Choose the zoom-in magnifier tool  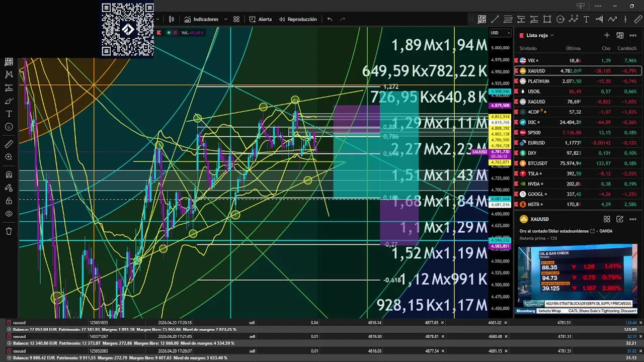(9, 157)
